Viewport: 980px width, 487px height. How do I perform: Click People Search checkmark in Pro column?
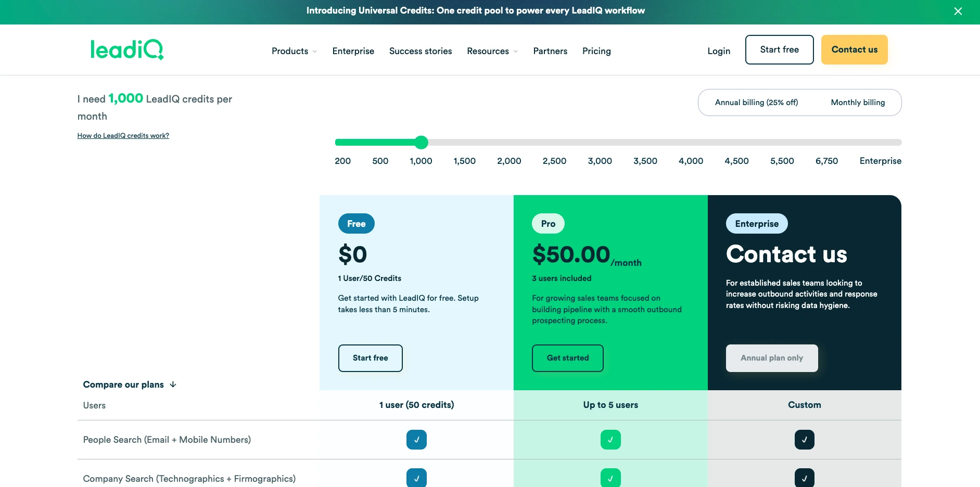pos(610,440)
